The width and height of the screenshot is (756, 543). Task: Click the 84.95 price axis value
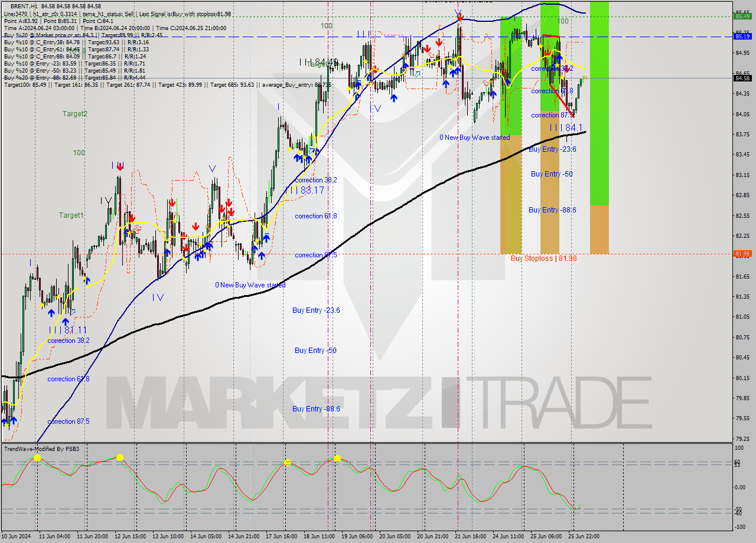pyautogui.click(x=742, y=53)
